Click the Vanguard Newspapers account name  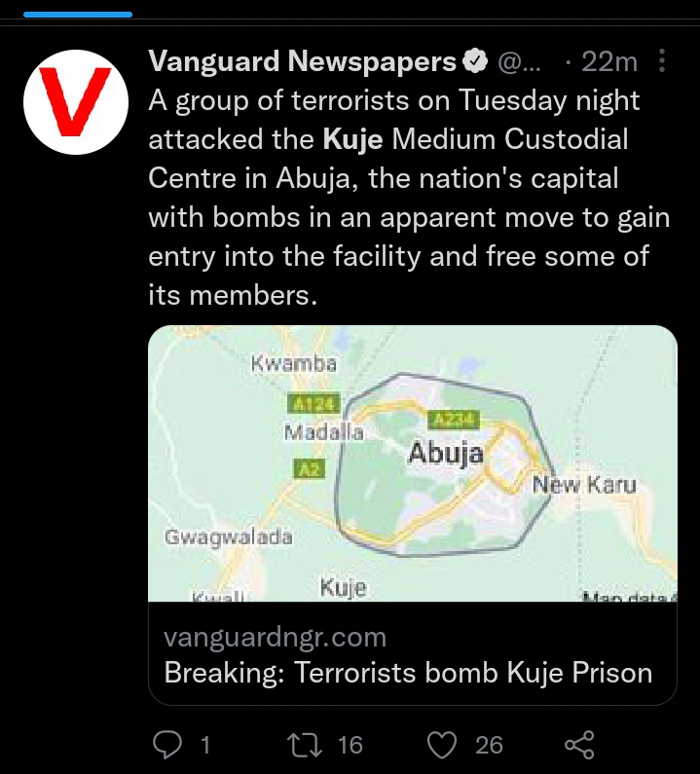tap(302, 63)
